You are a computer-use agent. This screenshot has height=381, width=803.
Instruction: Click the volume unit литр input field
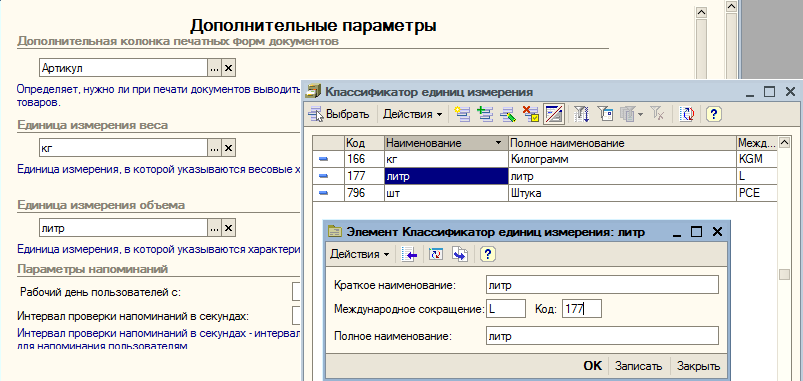(x=123, y=228)
